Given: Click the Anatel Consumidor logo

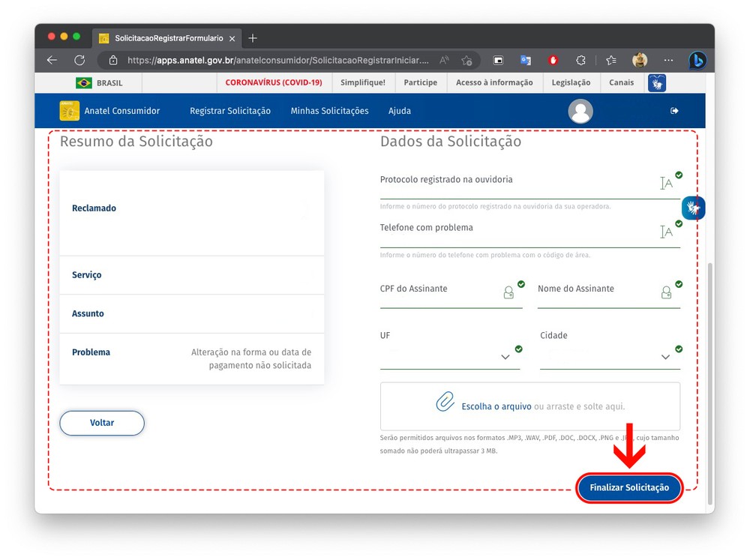Looking at the screenshot, I should tap(70, 111).
